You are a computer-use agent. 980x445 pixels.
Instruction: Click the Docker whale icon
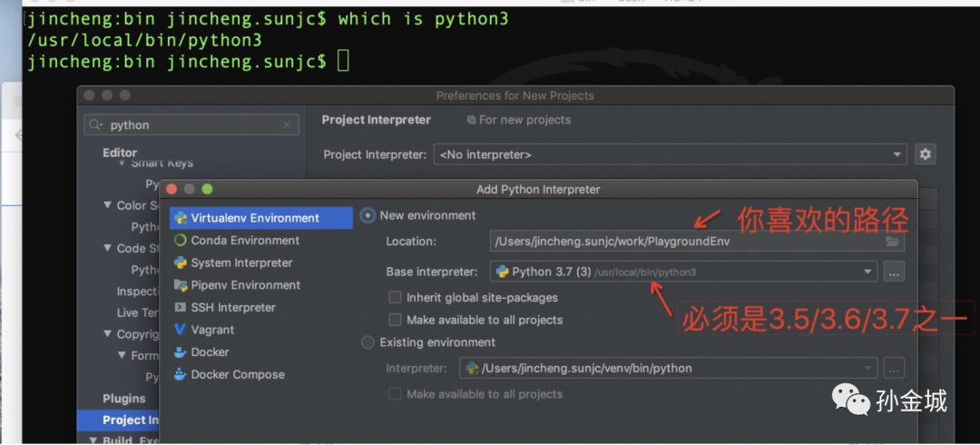181,352
